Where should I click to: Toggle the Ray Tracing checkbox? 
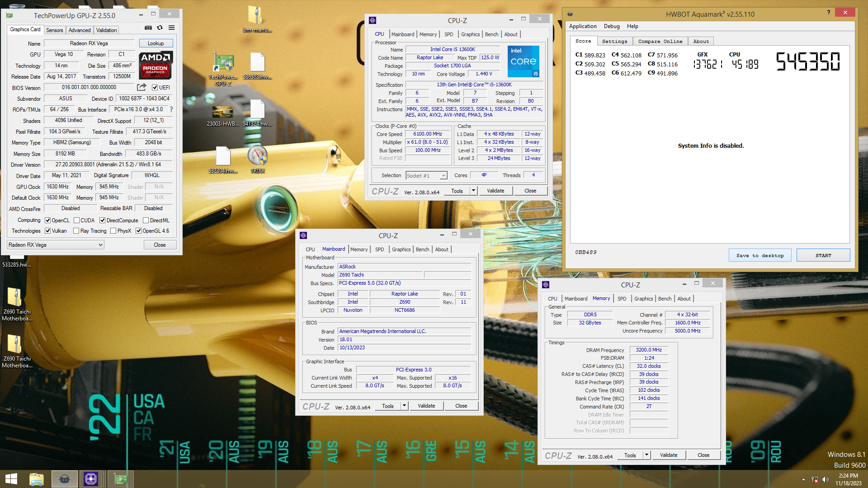pos(77,231)
